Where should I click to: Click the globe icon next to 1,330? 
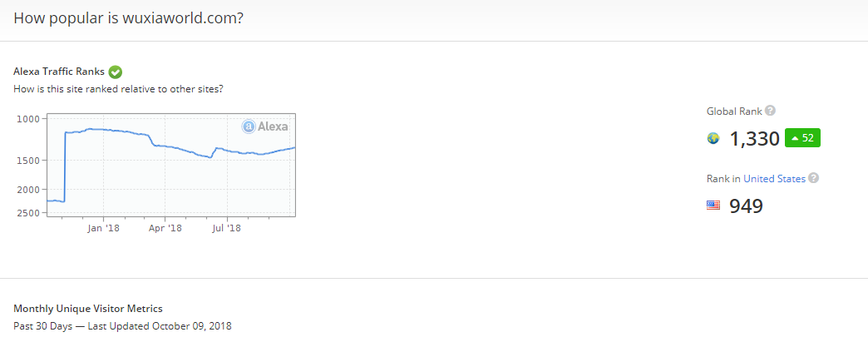[x=713, y=138]
